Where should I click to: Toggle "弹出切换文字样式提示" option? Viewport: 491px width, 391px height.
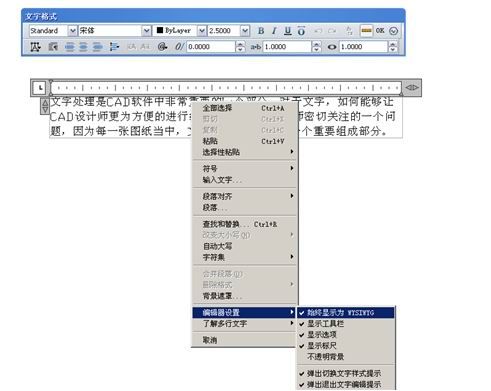click(346, 373)
